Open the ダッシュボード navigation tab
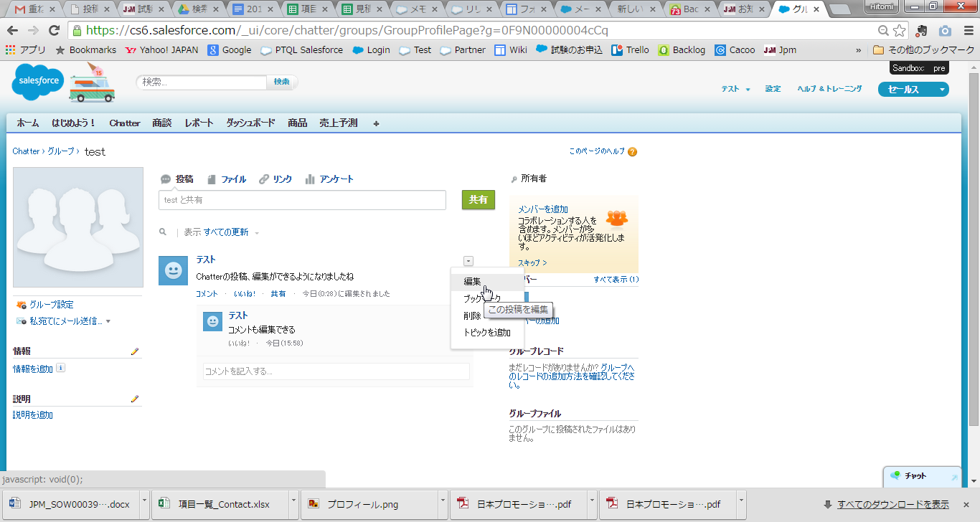 (x=250, y=123)
